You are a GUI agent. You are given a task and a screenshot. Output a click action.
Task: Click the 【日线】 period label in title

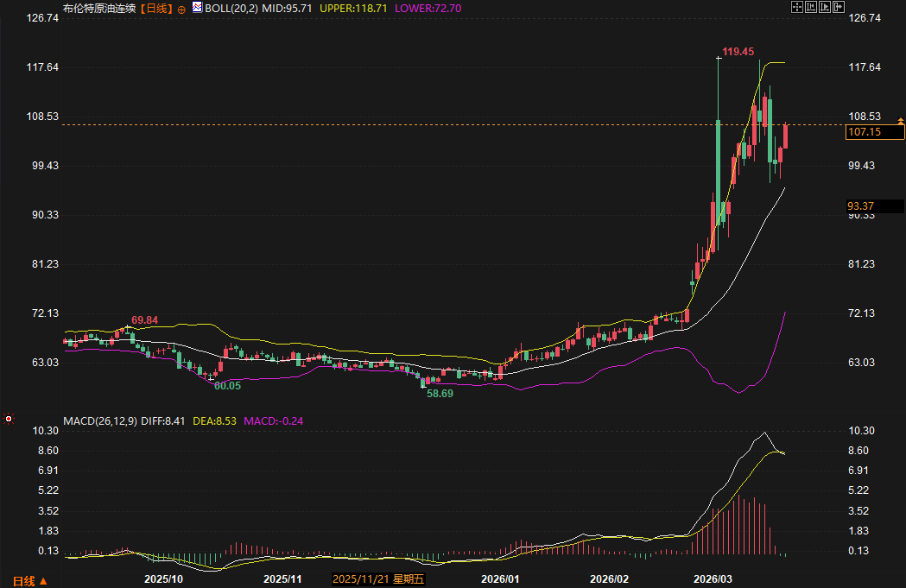pos(156,8)
